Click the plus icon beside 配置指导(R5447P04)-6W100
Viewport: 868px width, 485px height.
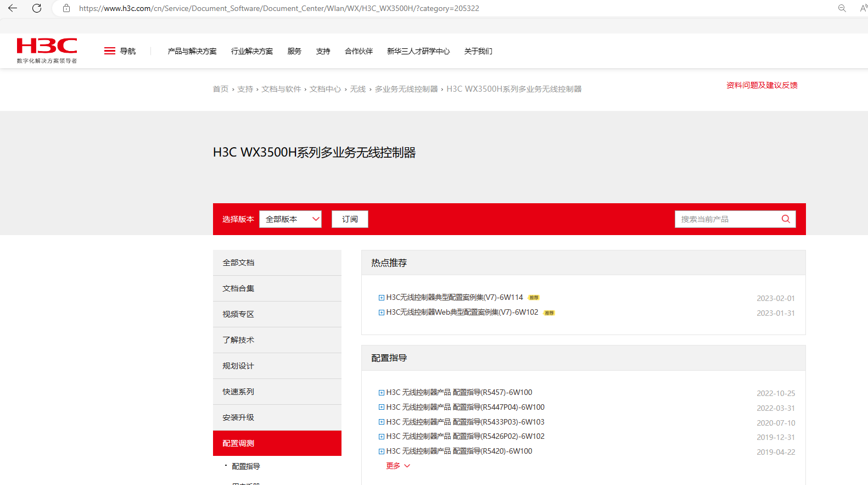point(382,408)
